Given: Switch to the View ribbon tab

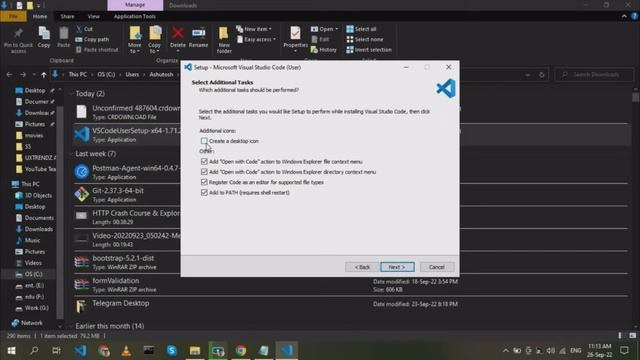Looking at the screenshot, I should pyautogui.click(x=93, y=16).
